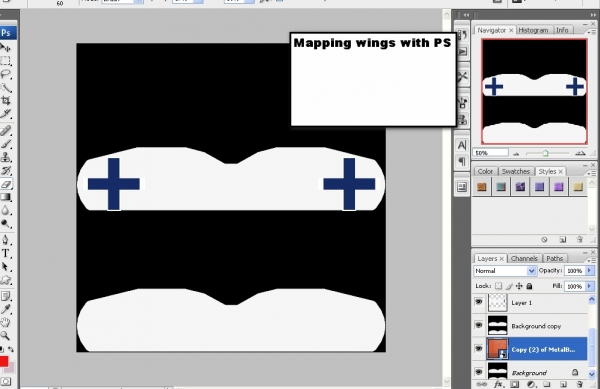Select the Crop tool
The width and height of the screenshot is (600, 389).
click(x=6, y=101)
